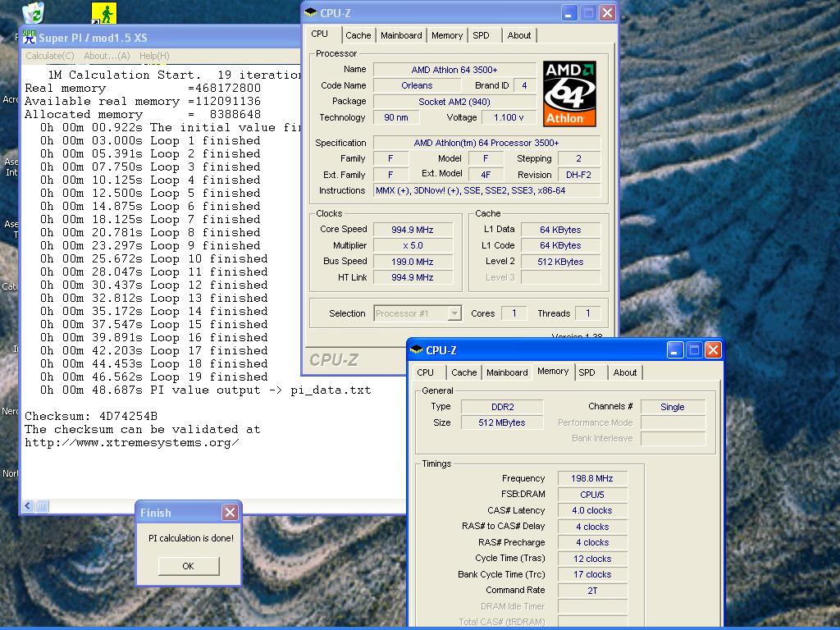This screenshot has height=630, width=840.
Task: Switch to SPD tab in CPU-Z Memory window
Action: (x=587, y=372)
